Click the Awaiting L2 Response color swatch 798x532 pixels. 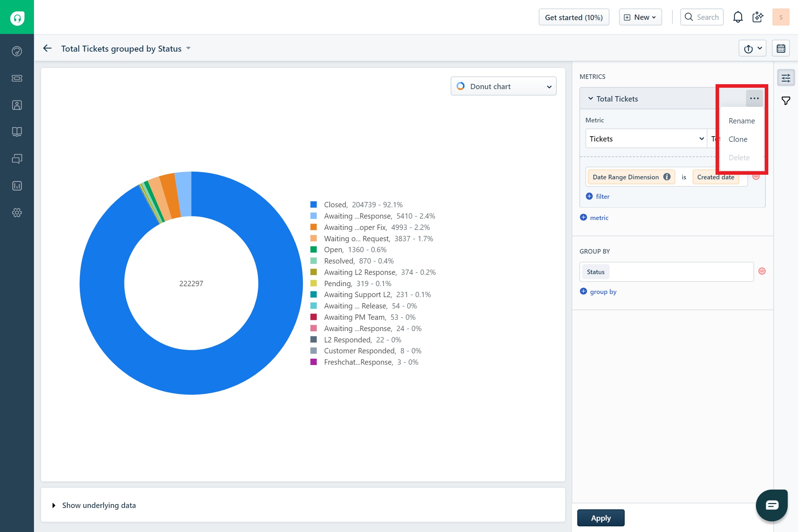(313, 272)
